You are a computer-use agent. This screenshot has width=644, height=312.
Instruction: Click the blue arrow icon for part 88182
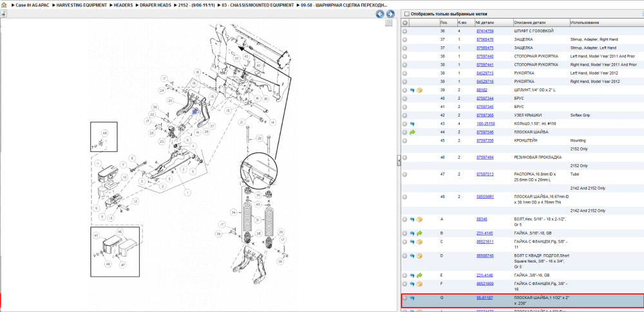point(412,90)
